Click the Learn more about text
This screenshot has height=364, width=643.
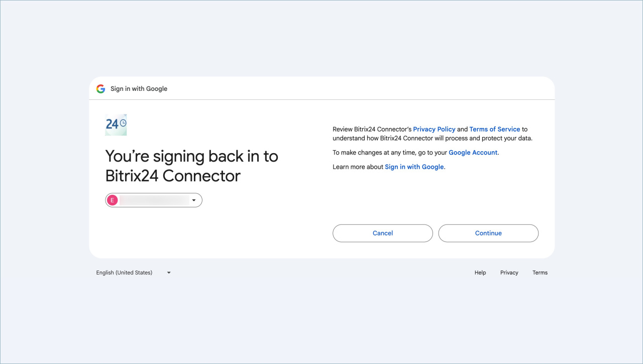point(358,167)
